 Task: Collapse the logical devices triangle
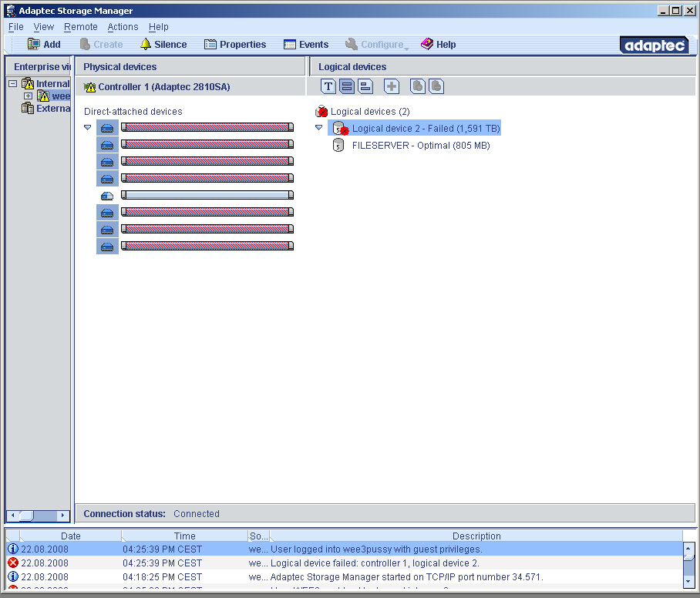pyautogui.click(x=318, y=128)
